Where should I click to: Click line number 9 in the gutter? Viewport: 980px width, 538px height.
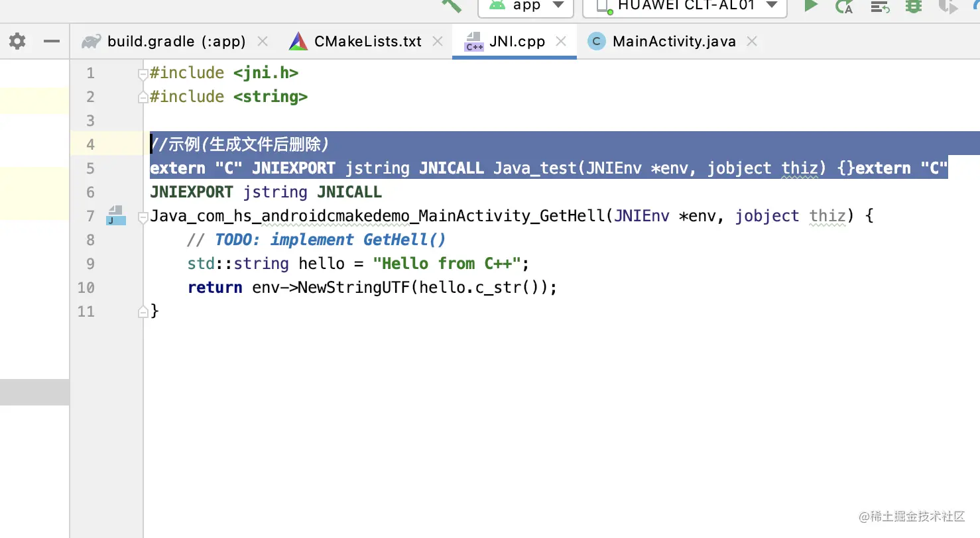[90, 264]
